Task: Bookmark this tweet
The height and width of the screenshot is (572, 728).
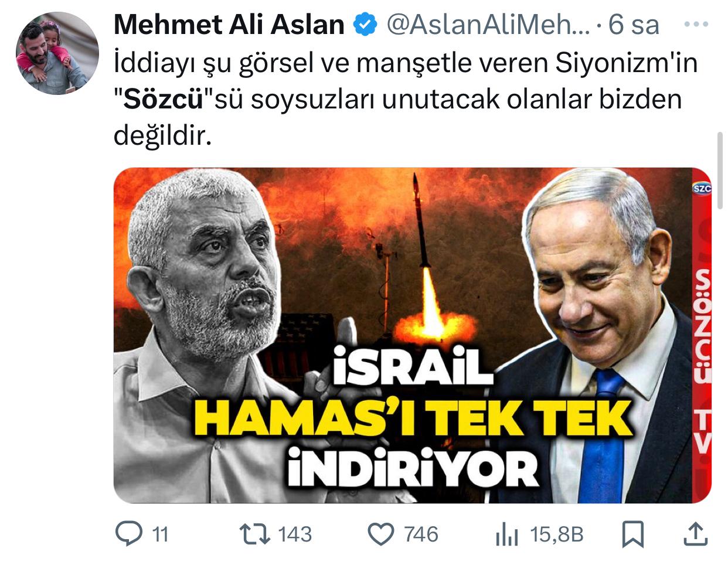Action: click(x=633, y=534)
